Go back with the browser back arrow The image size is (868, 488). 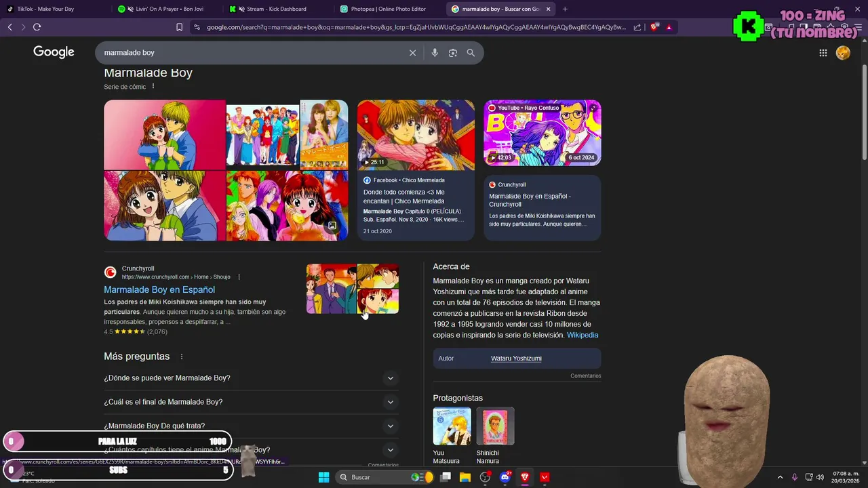(9, 27)
